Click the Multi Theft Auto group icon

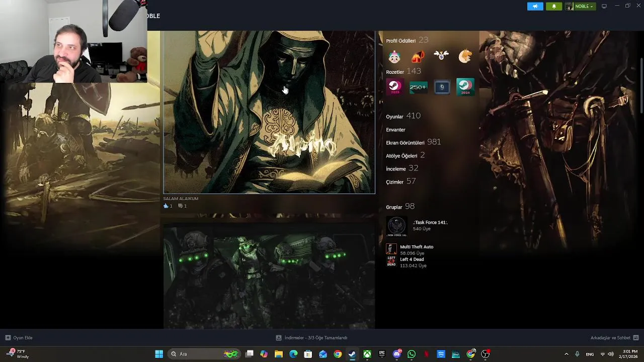pyautogui.click(x=391, y=249)
